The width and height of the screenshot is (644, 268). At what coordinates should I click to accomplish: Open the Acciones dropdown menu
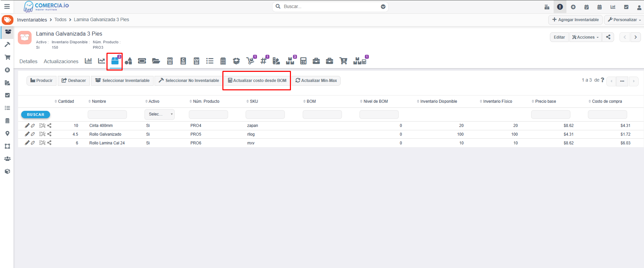[x=586, y=37]
